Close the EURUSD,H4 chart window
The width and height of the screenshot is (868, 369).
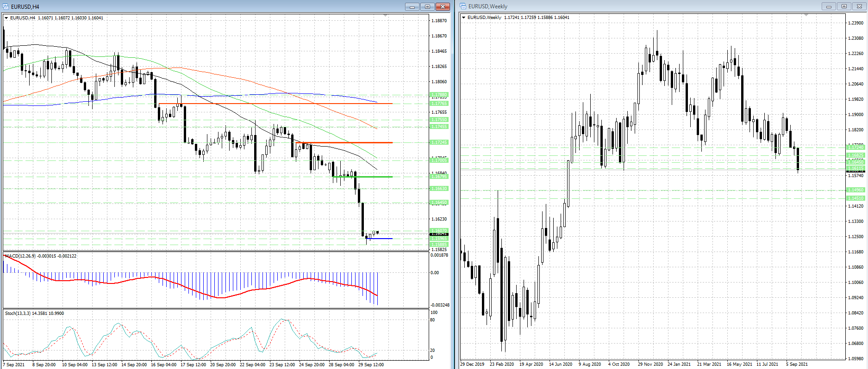(x=443, y=6)
